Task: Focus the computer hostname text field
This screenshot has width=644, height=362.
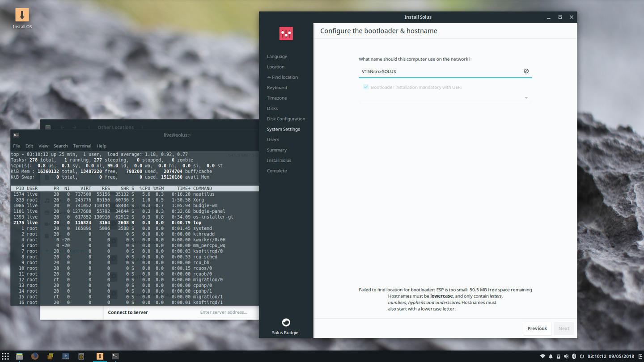Action: point(445,71)
